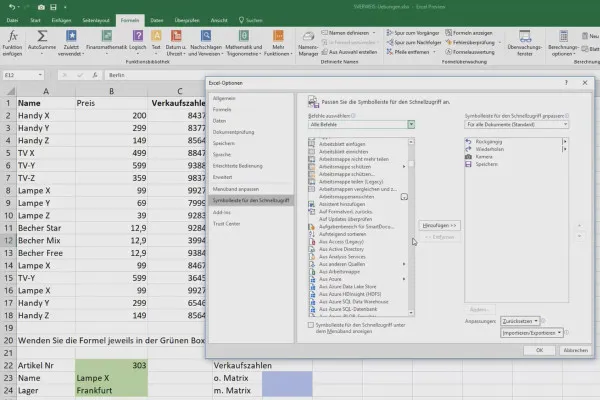Select Aufsteigend sortieren in the command list
The width and height of the screenshot is (600, 400).
pyautogui.click(x=342, y=234)
